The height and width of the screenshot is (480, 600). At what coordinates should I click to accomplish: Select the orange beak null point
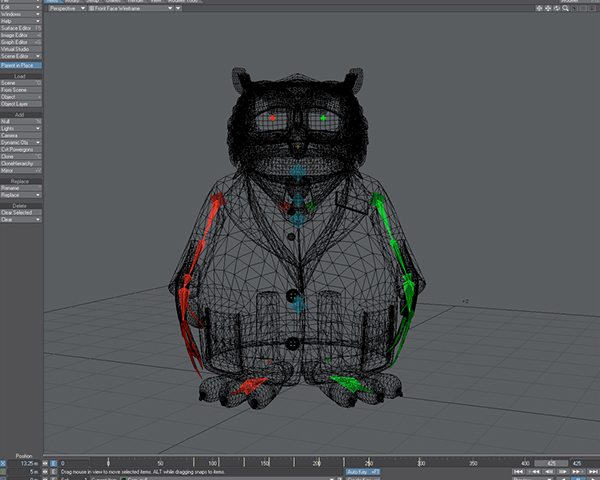click(298, 147)
